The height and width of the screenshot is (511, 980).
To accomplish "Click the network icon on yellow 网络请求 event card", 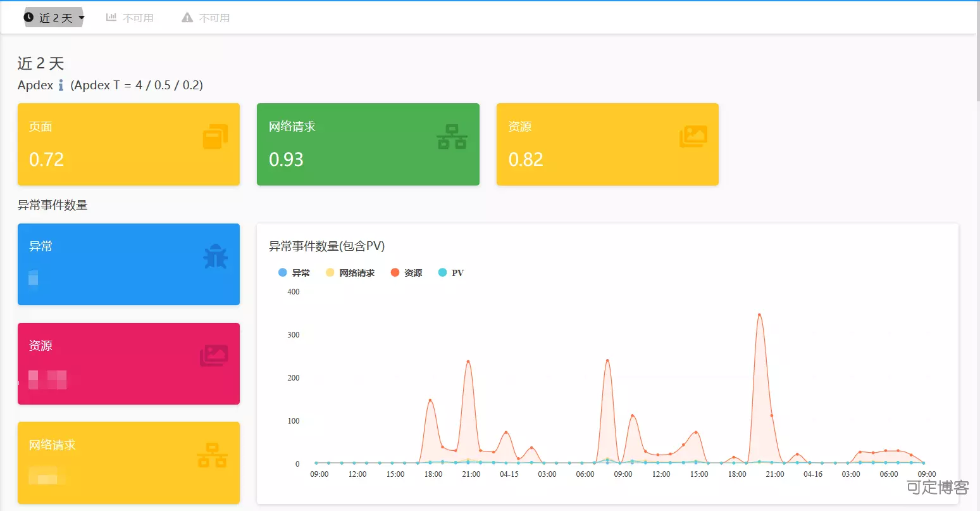I will pyautogui.click(x=212, y=455).
